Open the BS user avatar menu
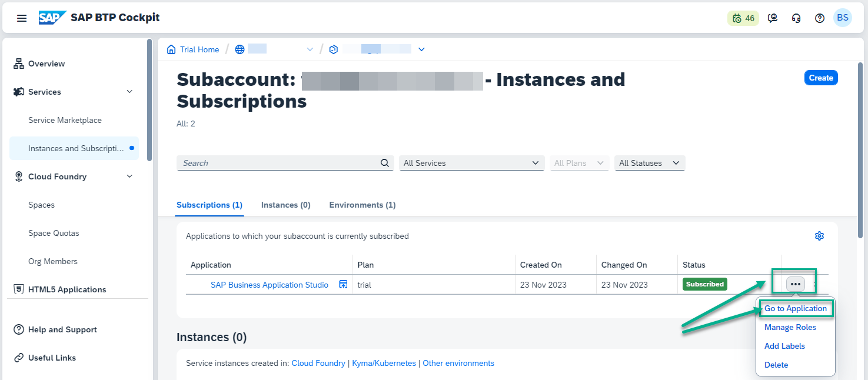 (843, 17)
